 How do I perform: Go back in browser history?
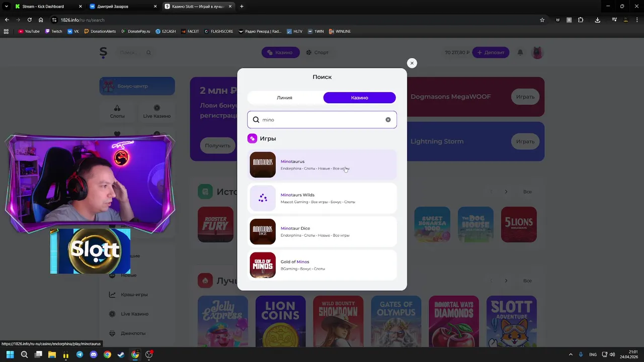coord(7,20)
